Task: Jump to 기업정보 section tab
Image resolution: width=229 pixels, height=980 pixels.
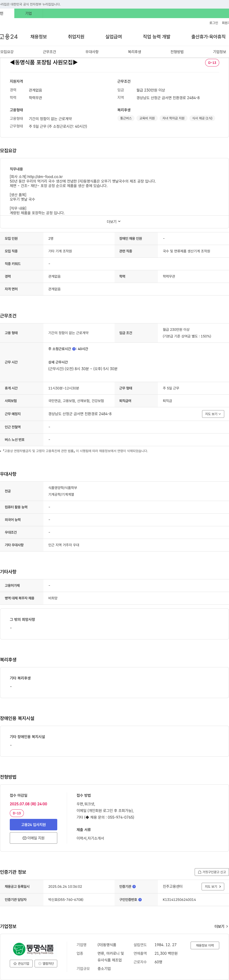Action: pos(219,52)
